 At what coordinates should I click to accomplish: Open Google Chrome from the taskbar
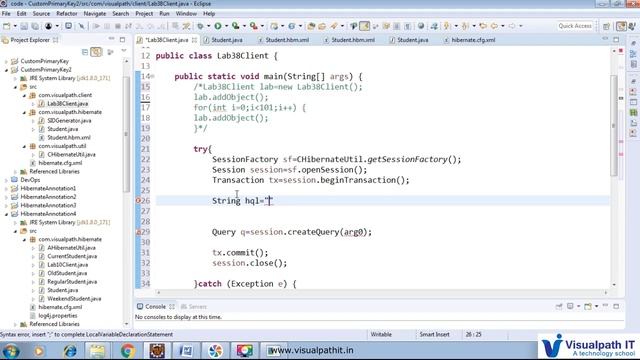127,351
